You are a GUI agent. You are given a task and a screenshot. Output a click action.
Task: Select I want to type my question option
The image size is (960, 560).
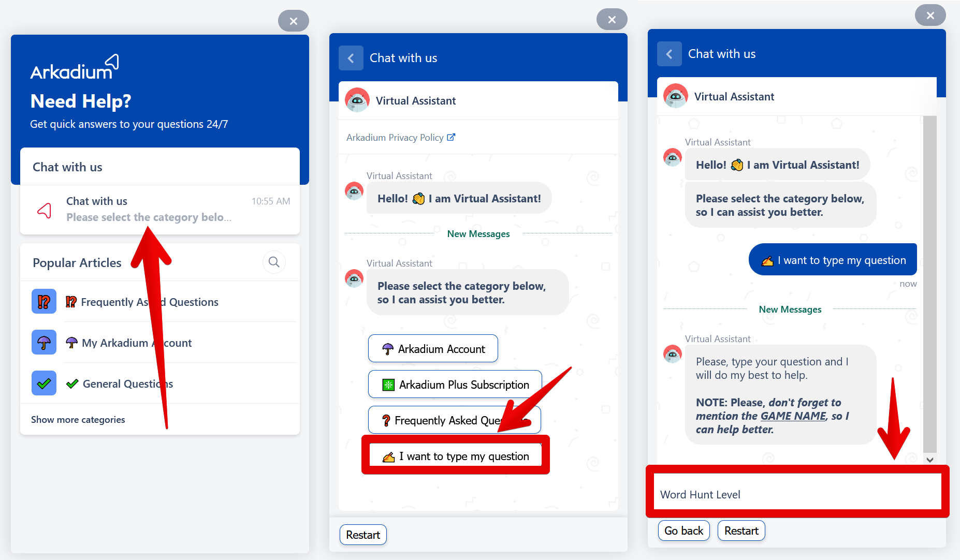point(456,456)
